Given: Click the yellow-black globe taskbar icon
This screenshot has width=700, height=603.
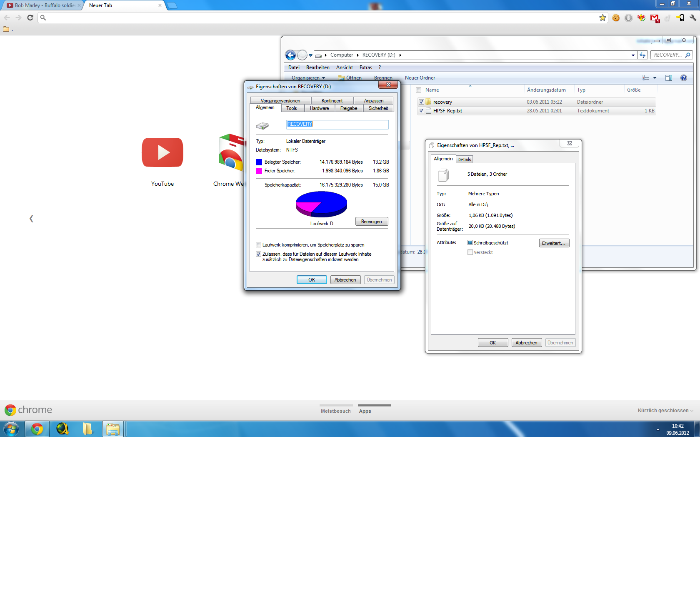Looking at the screenshot, I should 62,429.
